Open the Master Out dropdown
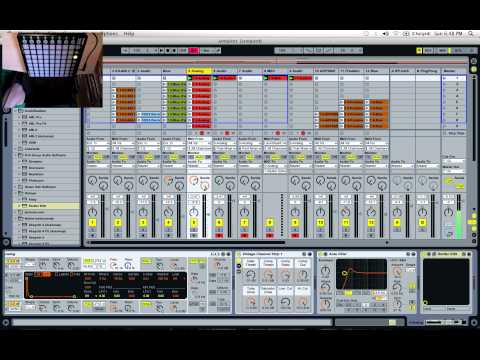Viewport: 480px width, 360px height. [x=454, y=171]
